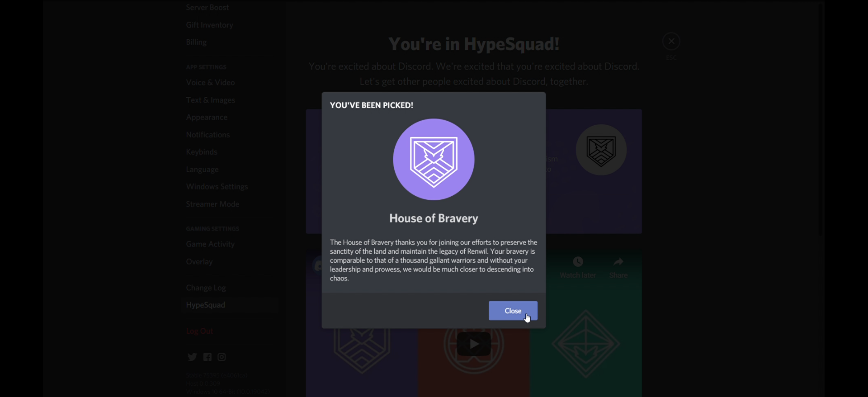Open Keybinds settings
Viewport: 868px width, 397px height.
(x=202, y=152)
